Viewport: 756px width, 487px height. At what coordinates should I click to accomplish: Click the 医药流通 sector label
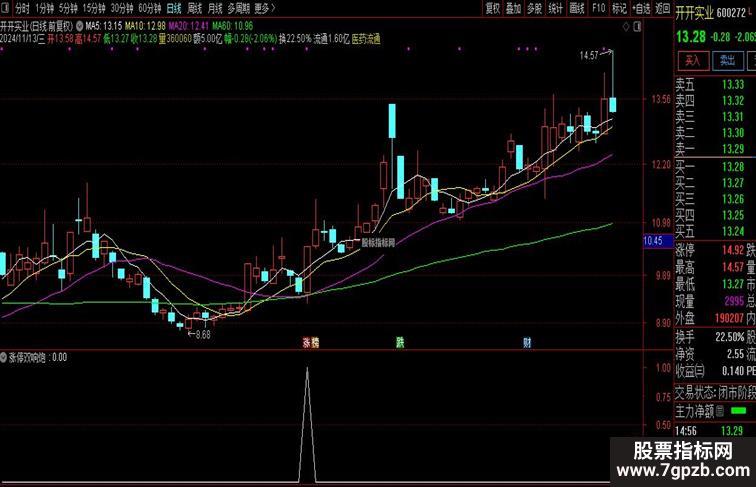(x=366, y=39)
